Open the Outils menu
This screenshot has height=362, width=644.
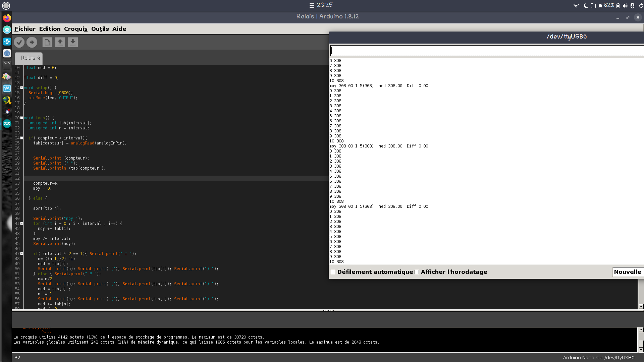tap(100, 29)
